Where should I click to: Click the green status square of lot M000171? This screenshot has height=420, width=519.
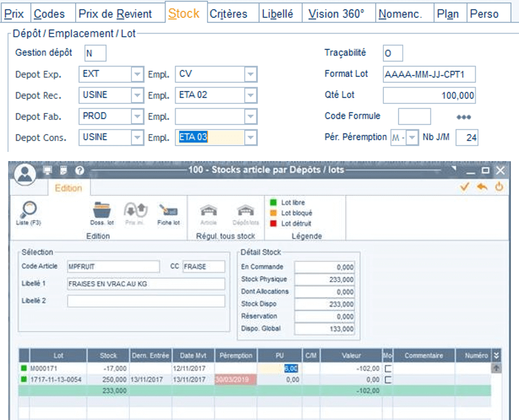[24, 368]
